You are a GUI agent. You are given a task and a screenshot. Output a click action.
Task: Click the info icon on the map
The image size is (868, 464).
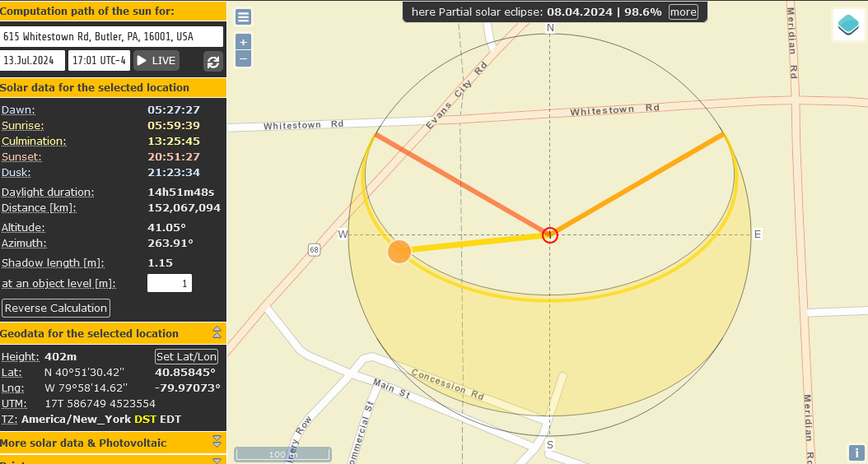click(856, 452)
